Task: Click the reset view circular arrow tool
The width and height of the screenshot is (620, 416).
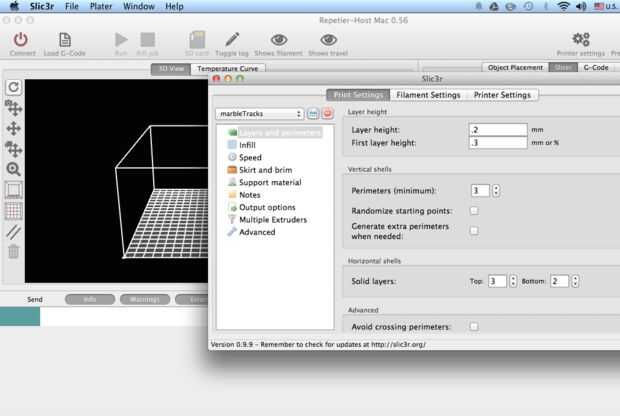Action: coord(13,87)
